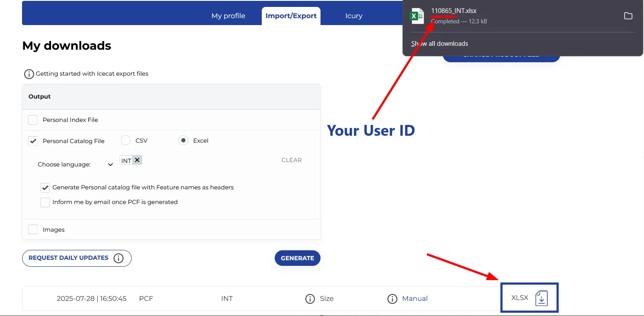The image size is (644, 316).
Task: Remove the INT language tag
Action: [x=137, y=160]
